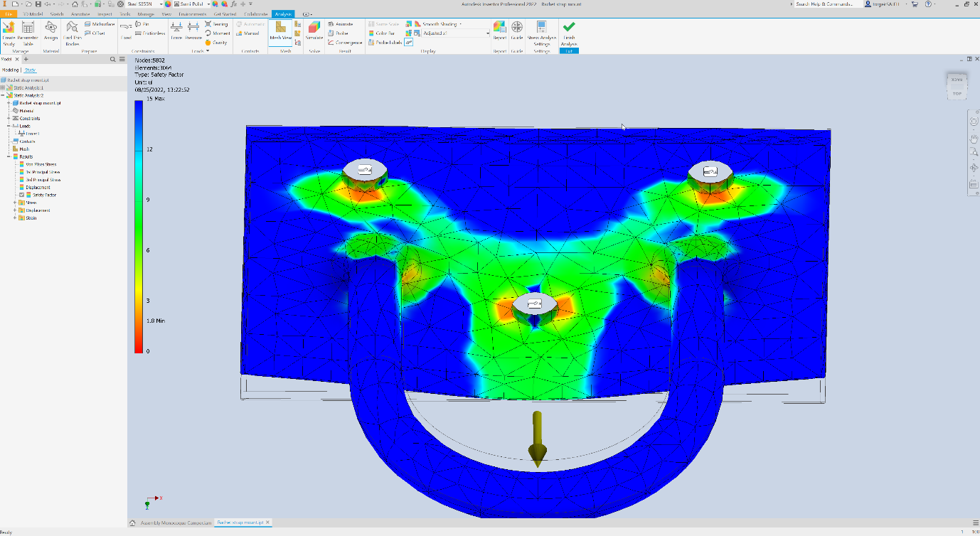Open Stress Analysis Settings
Image resolution: width=980 pixels, height=536 pixels.
[x=542, y=33]
